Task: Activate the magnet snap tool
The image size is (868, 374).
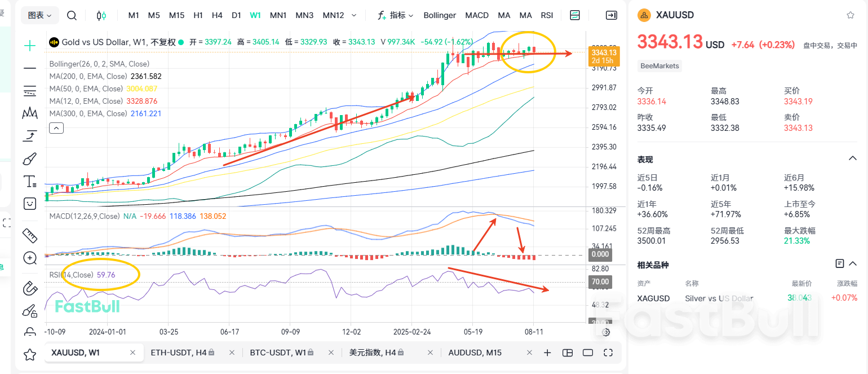Action: [x=29, y=288]
